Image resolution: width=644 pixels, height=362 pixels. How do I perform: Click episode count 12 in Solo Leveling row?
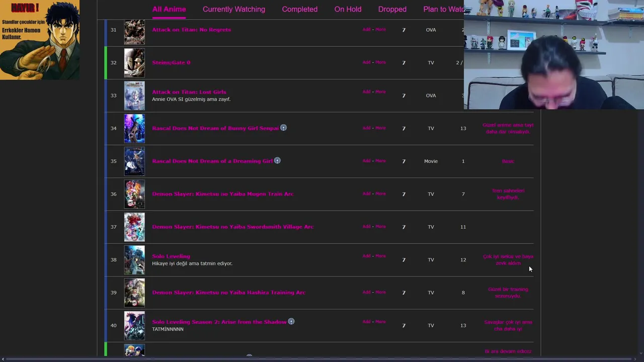[x=463, y=260]
